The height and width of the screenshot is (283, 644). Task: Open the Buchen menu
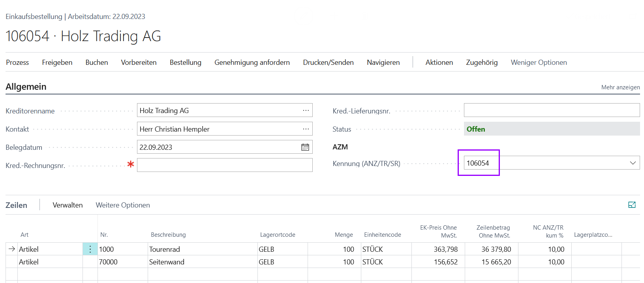[97, 62]
